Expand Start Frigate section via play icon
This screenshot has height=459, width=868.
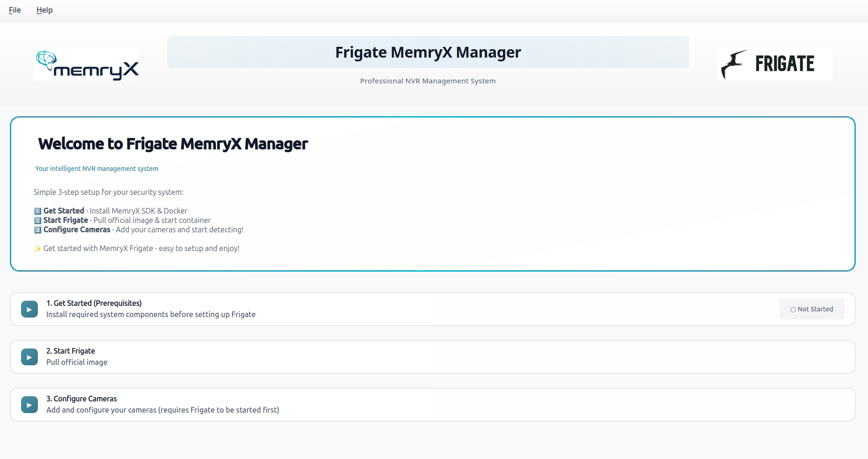click(x=29, y=357)
